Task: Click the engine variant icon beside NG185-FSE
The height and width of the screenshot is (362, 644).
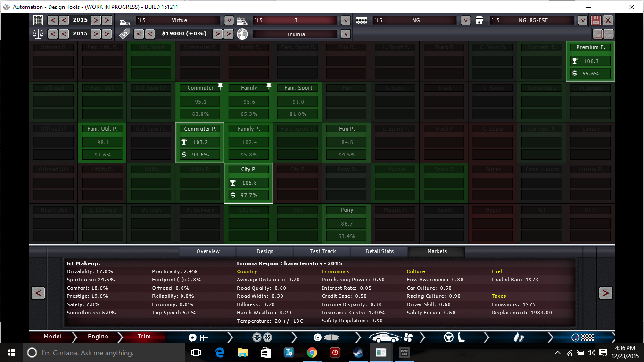Action: (x=479, y=20)
